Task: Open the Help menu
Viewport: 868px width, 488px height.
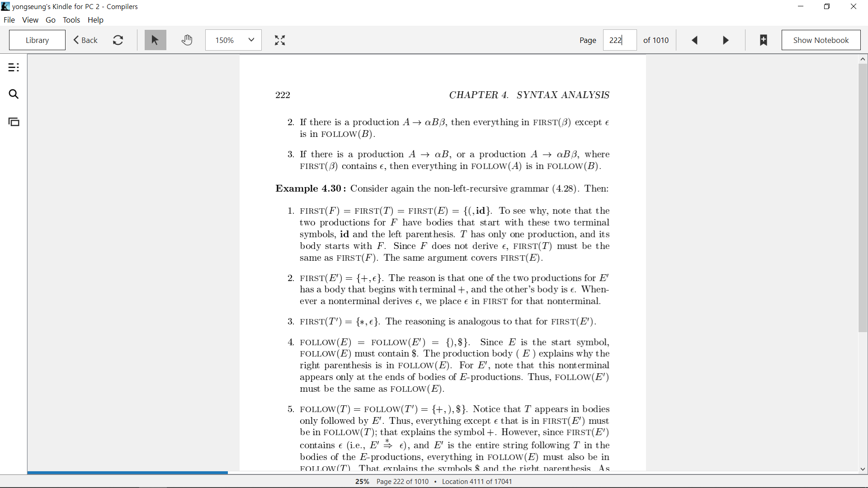Action: pos(95,20)
